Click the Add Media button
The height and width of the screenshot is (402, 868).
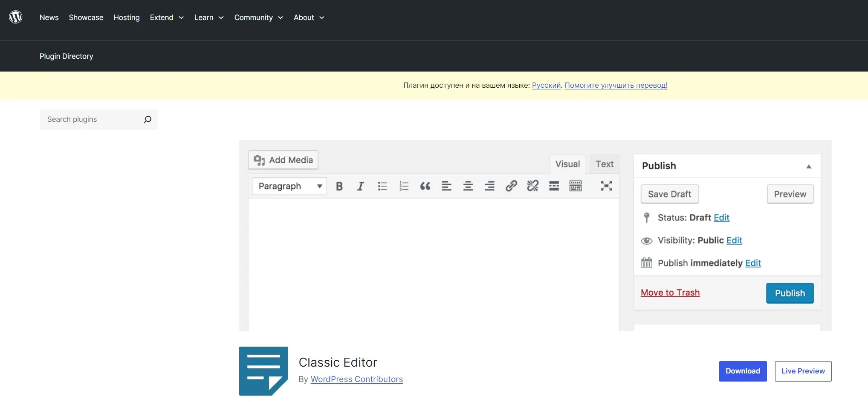click(x=283, y=160)
